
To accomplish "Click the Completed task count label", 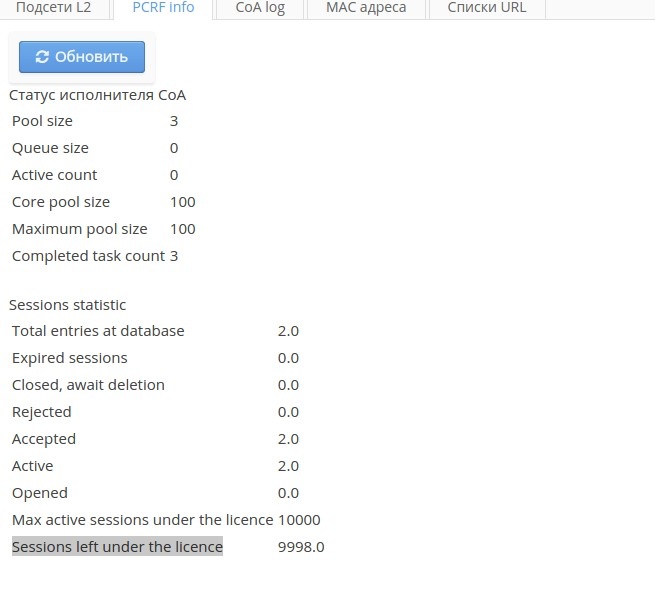I will pyautogui.click(x=88, y=256).
